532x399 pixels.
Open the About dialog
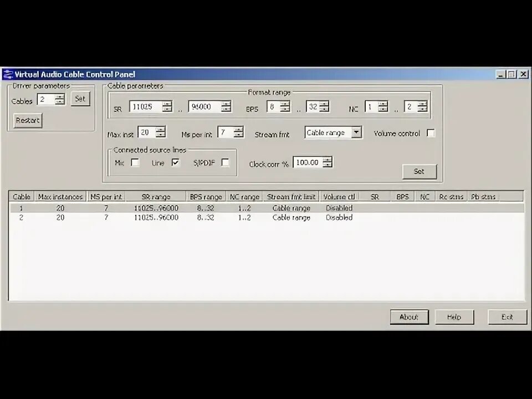(409, 317)
